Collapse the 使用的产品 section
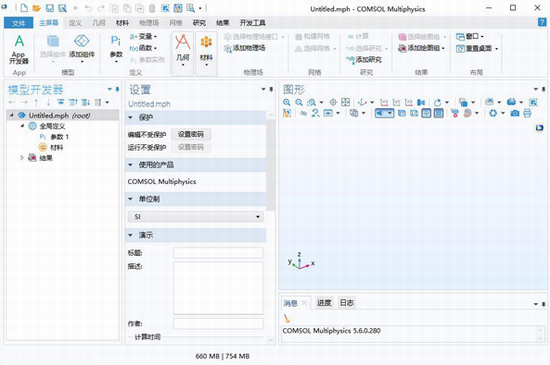The image size is (550, 365). coord(130,164)
